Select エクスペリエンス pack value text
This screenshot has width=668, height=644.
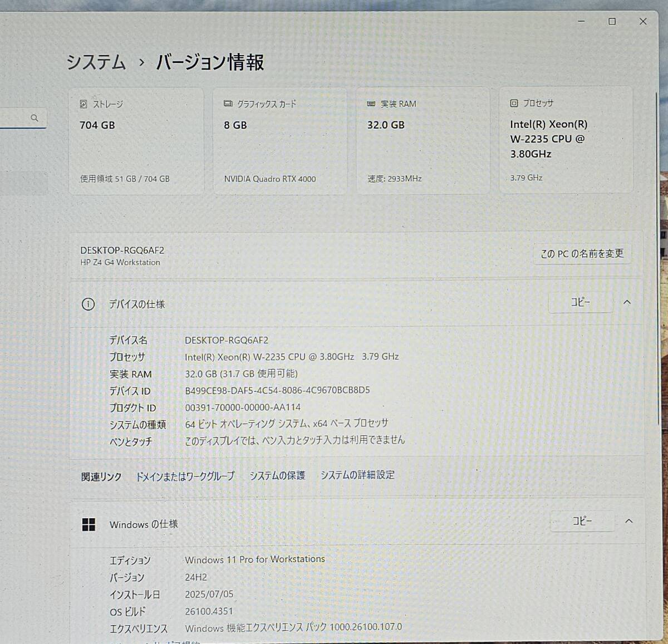point(293,627)
